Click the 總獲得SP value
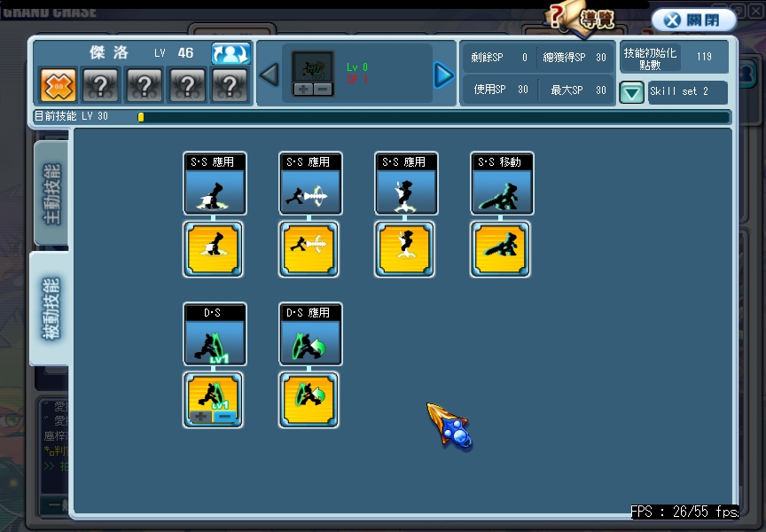 point(601,58)
